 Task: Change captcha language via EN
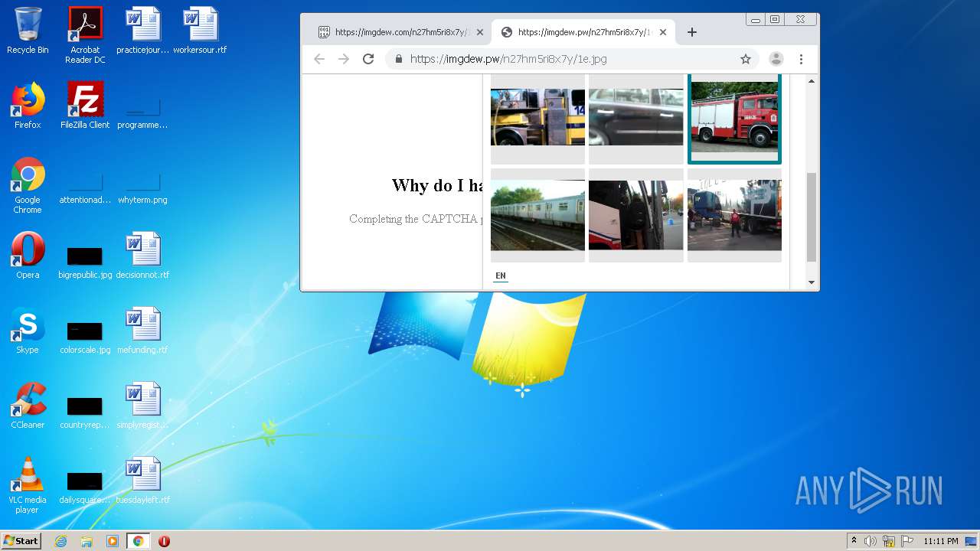pyautogui.click(x=500, y=275)
